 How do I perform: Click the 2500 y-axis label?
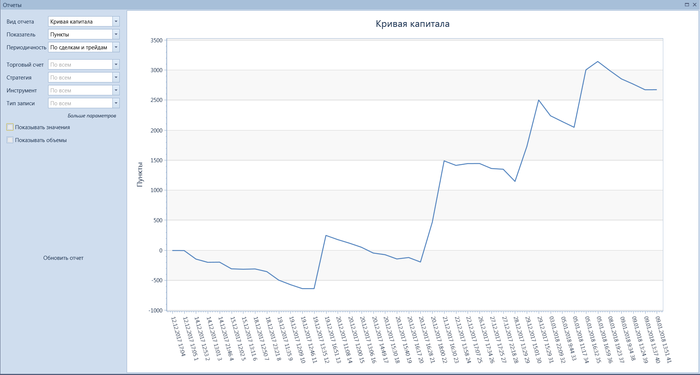tap(157, 100)
